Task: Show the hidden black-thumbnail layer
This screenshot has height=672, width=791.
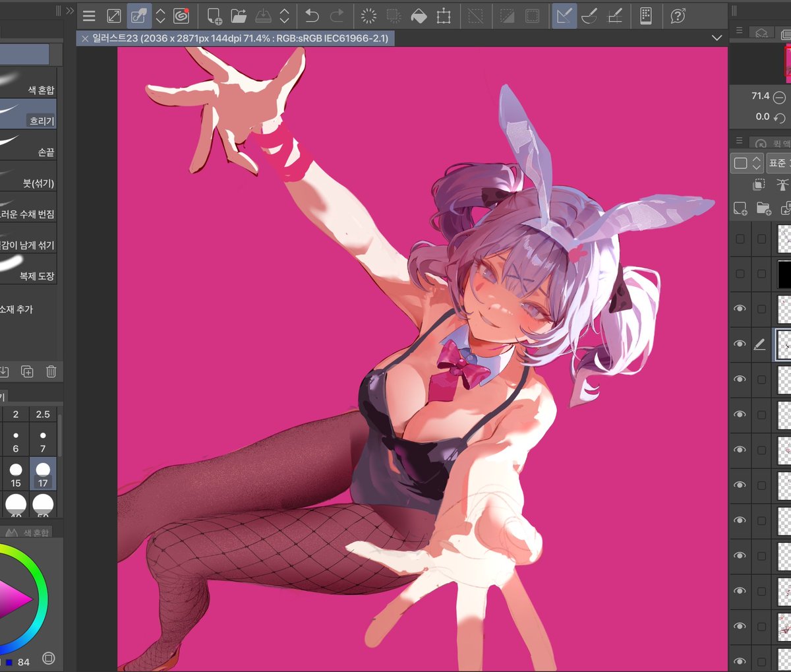Action: (x=740, y=274)
